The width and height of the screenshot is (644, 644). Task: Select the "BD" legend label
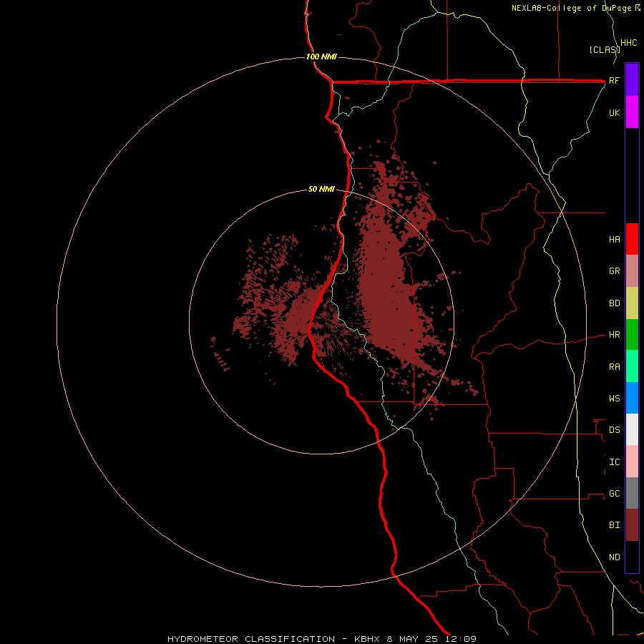614,303
